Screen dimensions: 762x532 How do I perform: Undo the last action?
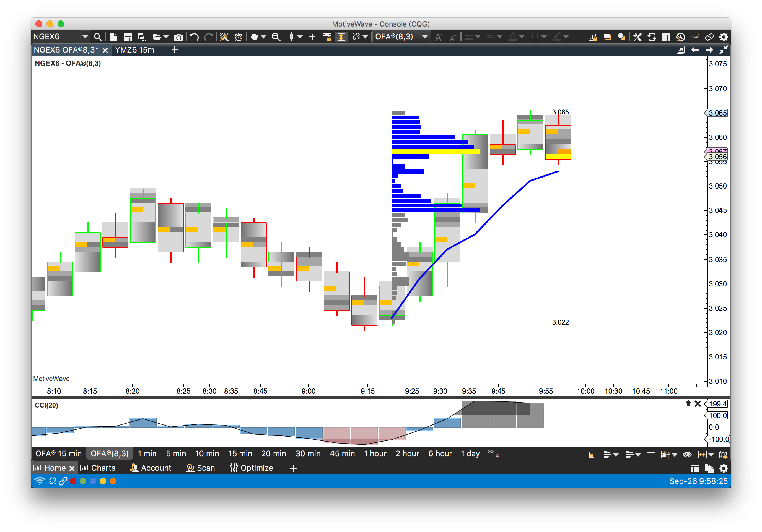[x=194, y=37]
